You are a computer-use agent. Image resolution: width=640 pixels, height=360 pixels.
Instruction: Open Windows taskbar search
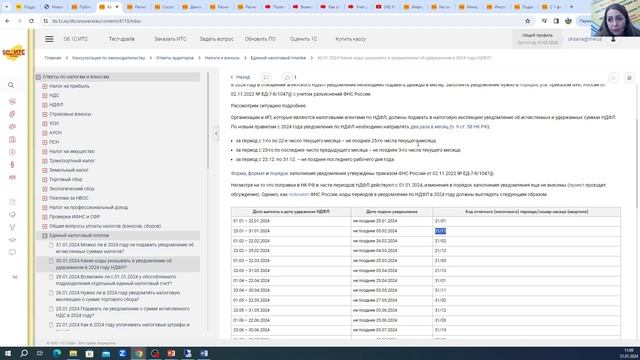(x=24, y=353)
